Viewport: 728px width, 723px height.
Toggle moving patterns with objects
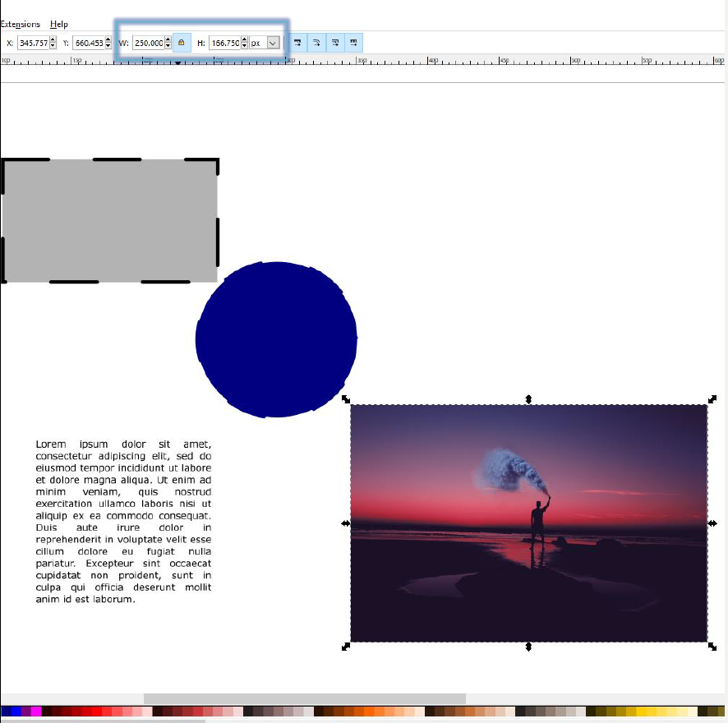[x=354, y=43]
